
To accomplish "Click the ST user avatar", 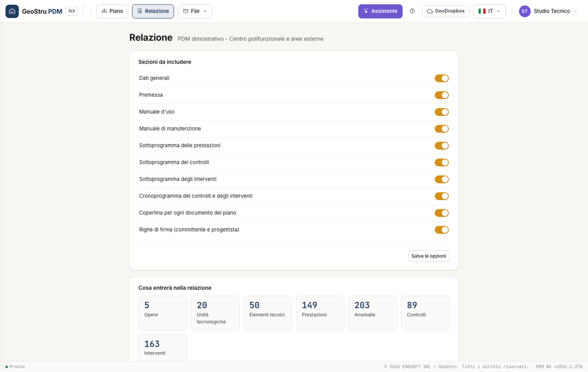I will pyautogui.click(x=525, y=11).
